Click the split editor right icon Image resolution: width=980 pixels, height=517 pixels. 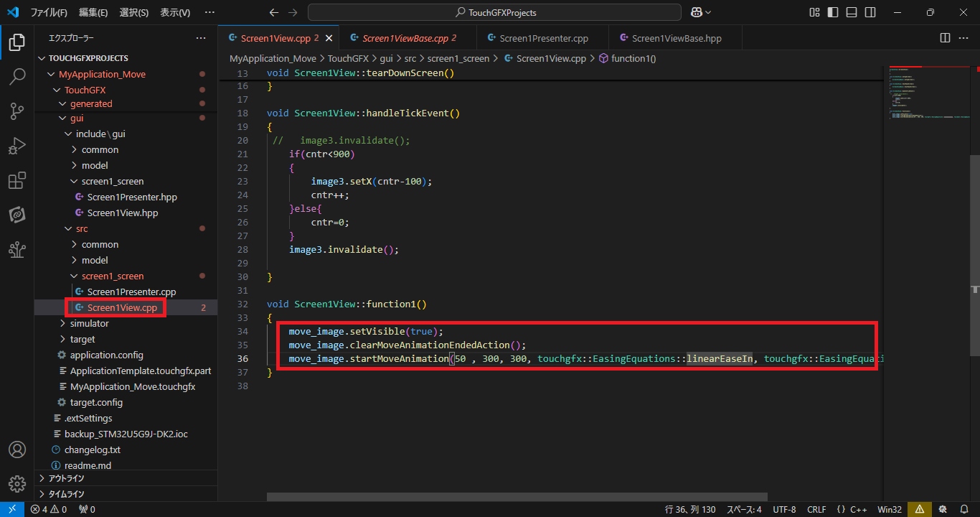[x=946, y=38]
